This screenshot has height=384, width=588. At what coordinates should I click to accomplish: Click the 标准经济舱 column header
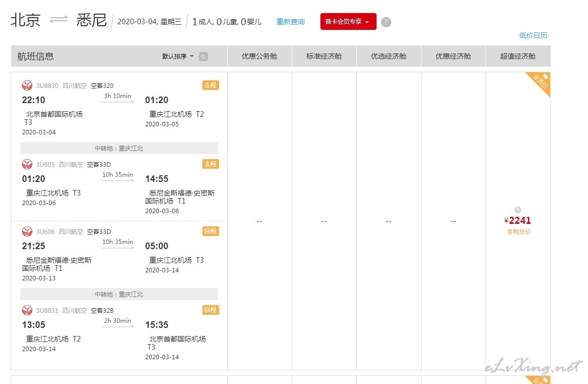[324, 56]
